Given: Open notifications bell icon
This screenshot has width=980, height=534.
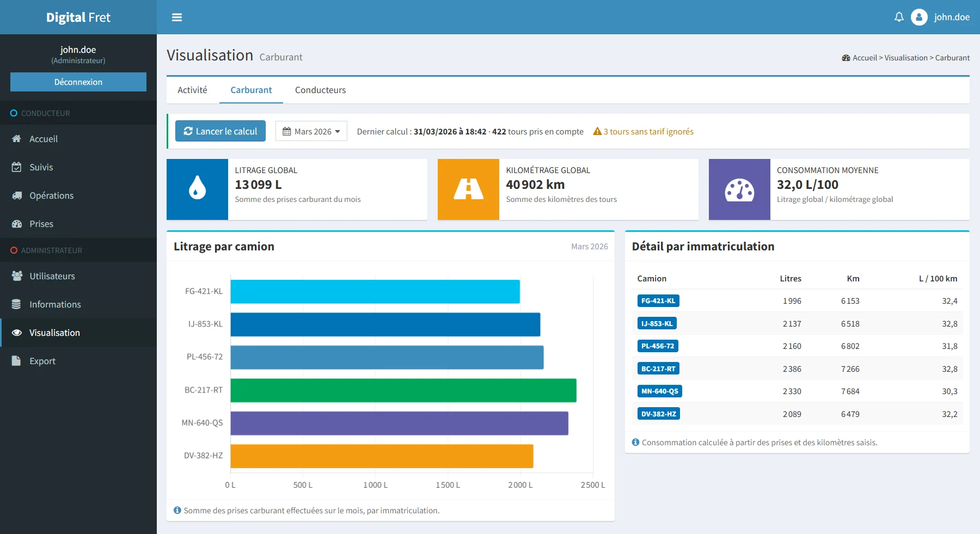Looking at the screenshot, I should (899, 17).
